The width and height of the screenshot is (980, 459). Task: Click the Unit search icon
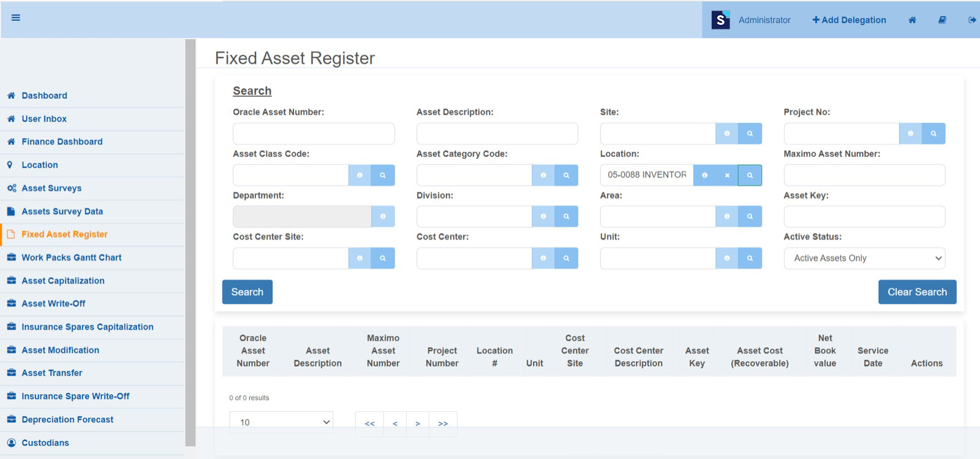[x=750, y=258]
